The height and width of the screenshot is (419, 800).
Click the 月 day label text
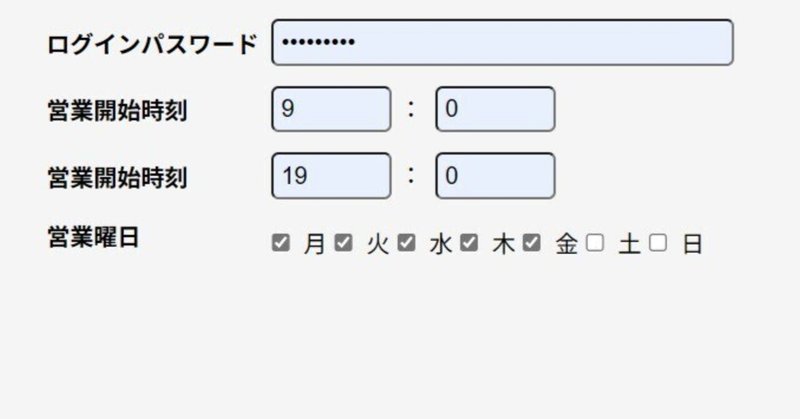314,244
